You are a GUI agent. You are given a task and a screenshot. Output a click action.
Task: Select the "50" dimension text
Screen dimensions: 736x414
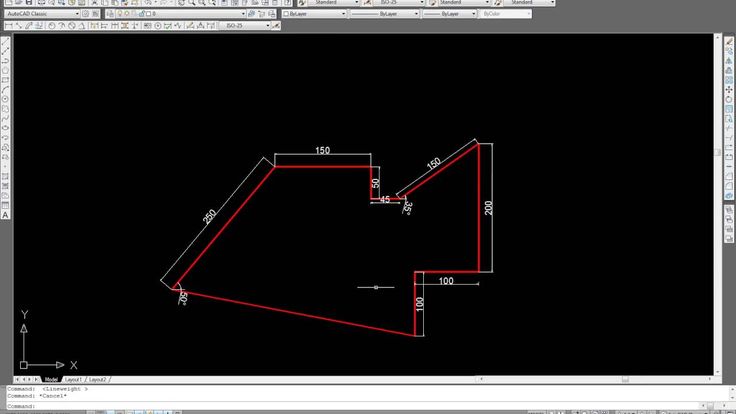(x=376, y=183)
